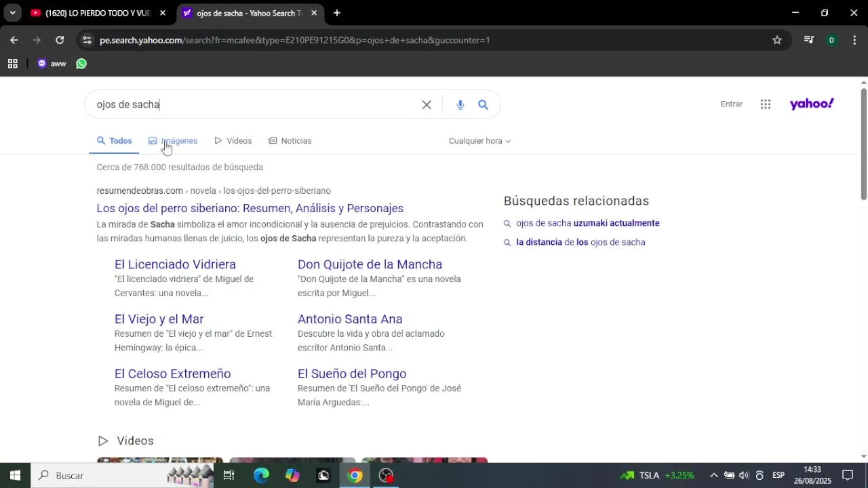Screen dimensions: 868x488
Task: Open a new browser tab
Action: [337, 13]
